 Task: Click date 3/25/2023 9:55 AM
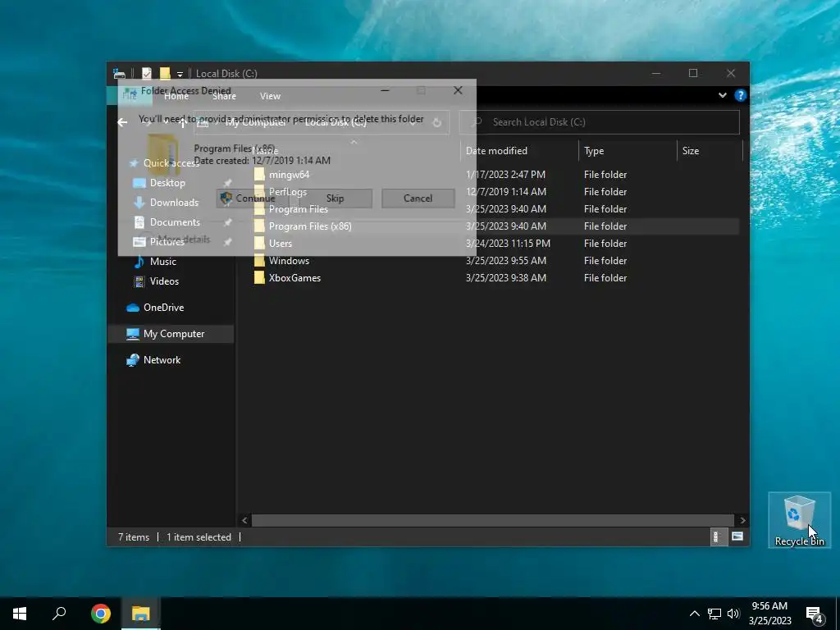coord(505,260)
